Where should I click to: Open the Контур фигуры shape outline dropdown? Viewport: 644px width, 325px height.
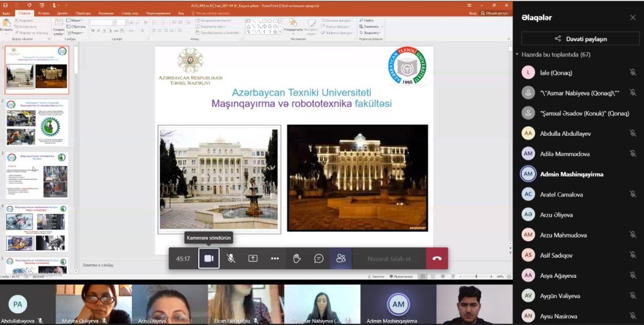click(337, 26)
